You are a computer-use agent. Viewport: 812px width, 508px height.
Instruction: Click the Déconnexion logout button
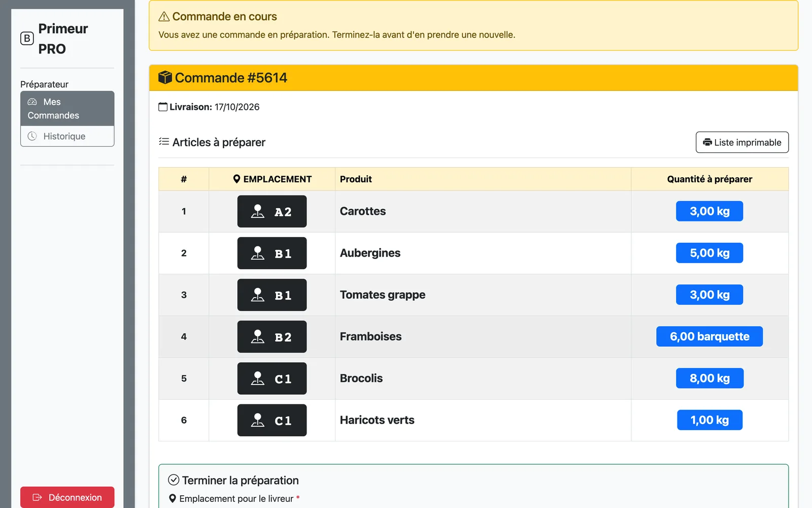click(67, 497)
